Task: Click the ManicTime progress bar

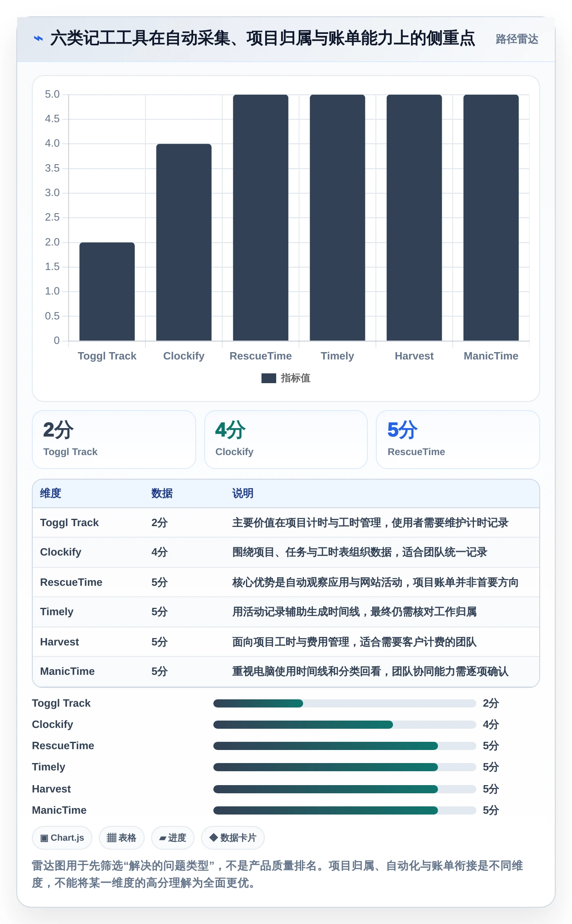Action: click(344, 810)
